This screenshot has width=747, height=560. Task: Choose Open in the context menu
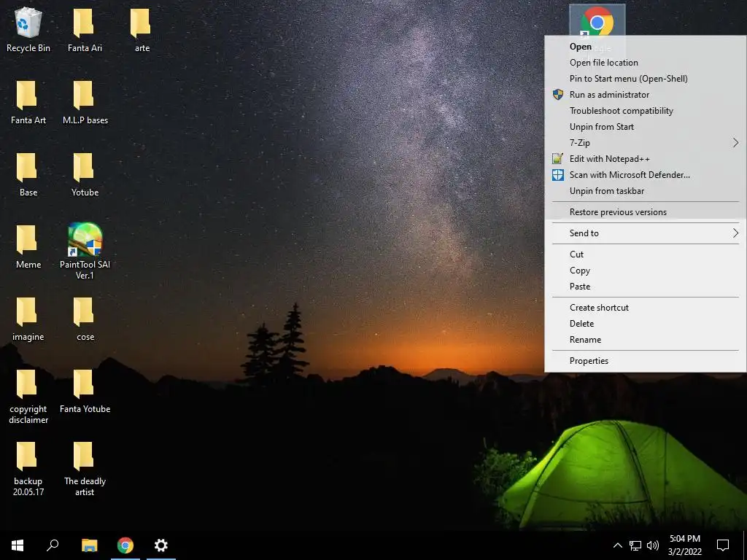645,47
